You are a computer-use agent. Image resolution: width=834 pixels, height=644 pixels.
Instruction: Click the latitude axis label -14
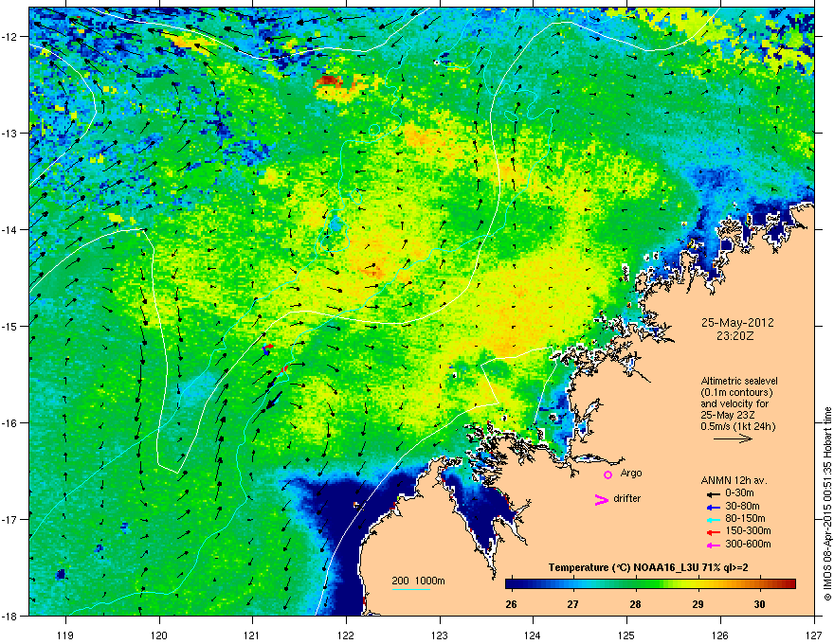click(x=10, y=229)
